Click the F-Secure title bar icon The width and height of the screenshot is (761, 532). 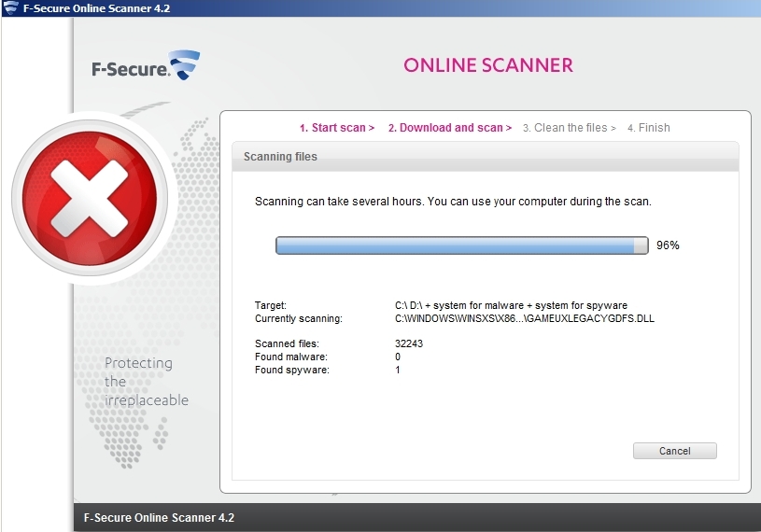click(10, 7)
